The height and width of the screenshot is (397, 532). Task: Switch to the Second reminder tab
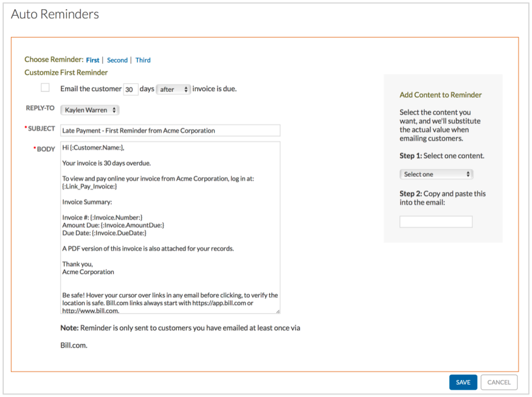pyautogui.click(x=117, y=60)
